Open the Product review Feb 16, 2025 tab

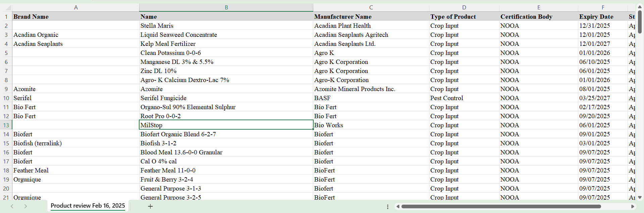(88, 206)
